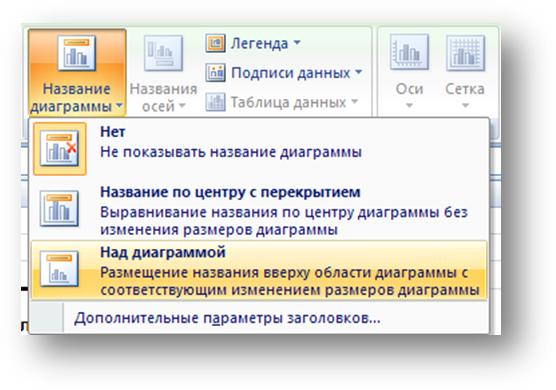Click the Название диаграммы chart icon

click(76, 53)
